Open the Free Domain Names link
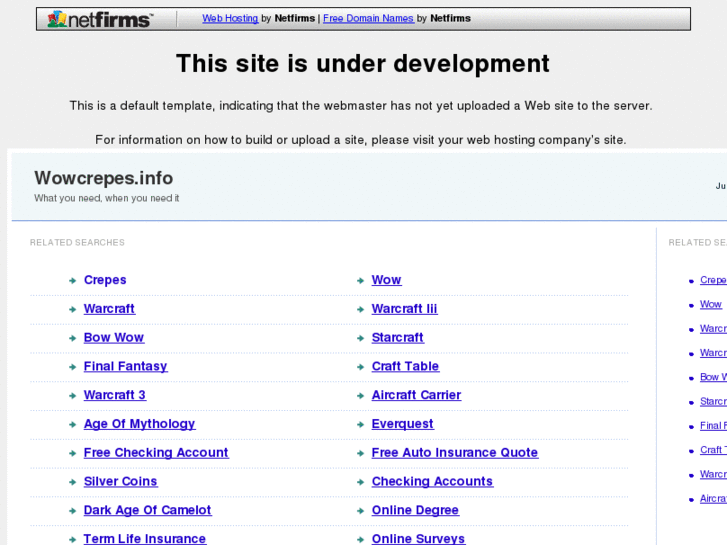This screenshot has height=545, width=727. (368, 18)
